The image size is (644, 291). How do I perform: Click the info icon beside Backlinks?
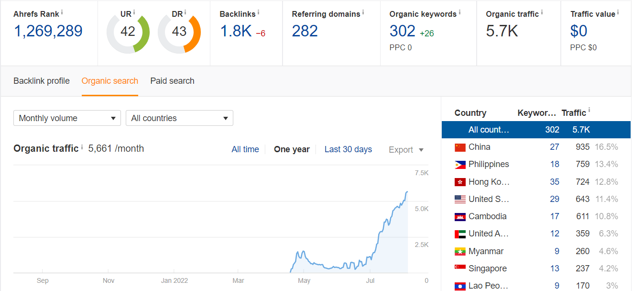tap(259, 11)
